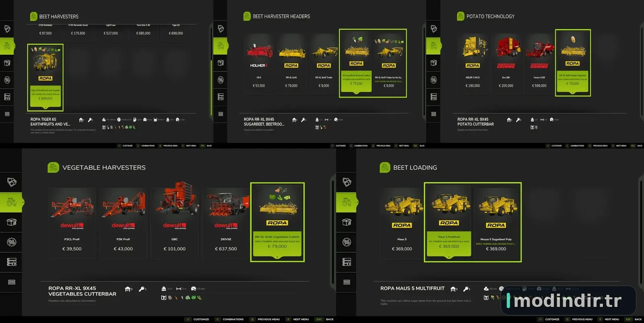Click box icon beside Beet Harvester Headers panel
Viewport: 644px width, 323px height.
click(x=221, y=63)
